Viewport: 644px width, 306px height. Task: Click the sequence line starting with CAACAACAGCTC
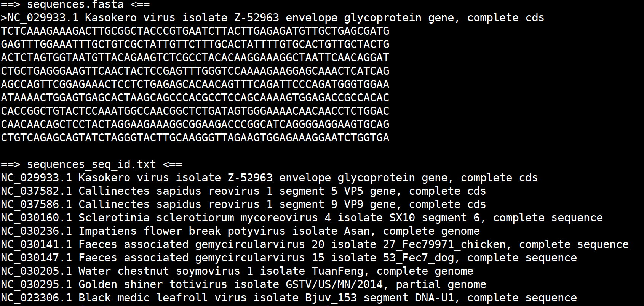pyautogui.click(x=195, y=125)
